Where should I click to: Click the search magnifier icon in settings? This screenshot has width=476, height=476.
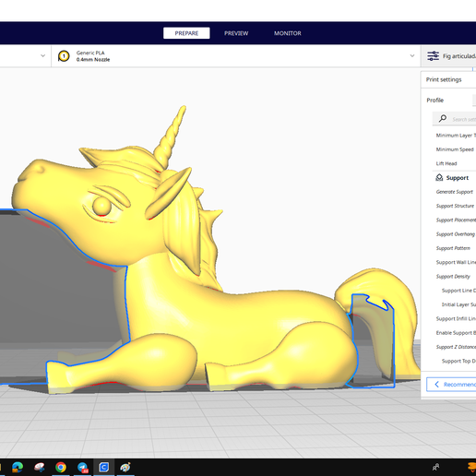(x=443, y=118)
